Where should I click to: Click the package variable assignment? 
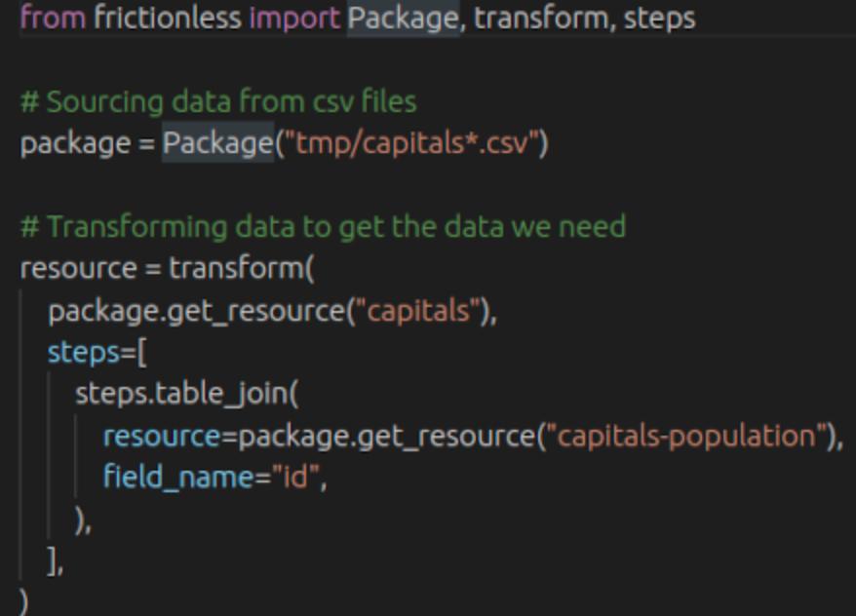(x=75, y=144)
